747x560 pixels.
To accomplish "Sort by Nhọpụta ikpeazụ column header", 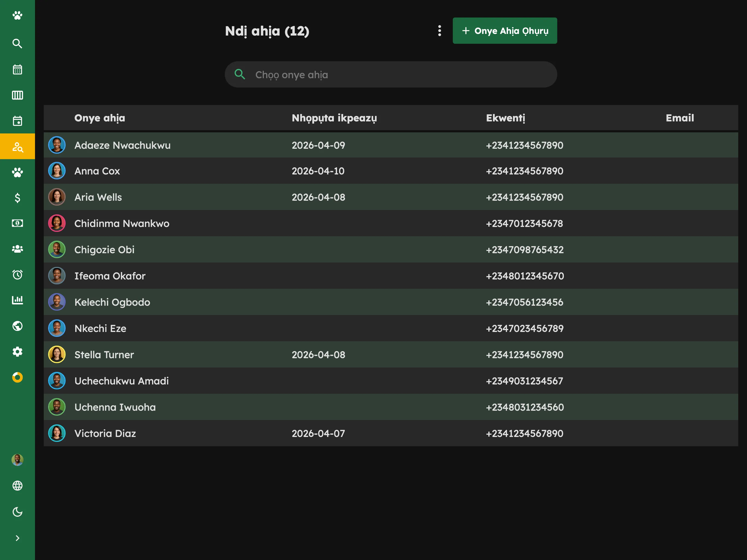I will [334, 118].
